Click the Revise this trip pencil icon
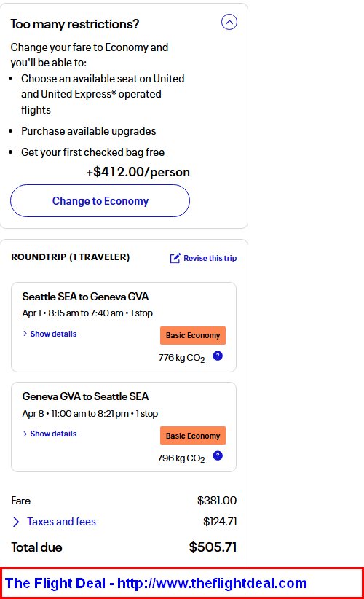Image resolution: width=364 pixels, height=599 pixels. point(175,258)
